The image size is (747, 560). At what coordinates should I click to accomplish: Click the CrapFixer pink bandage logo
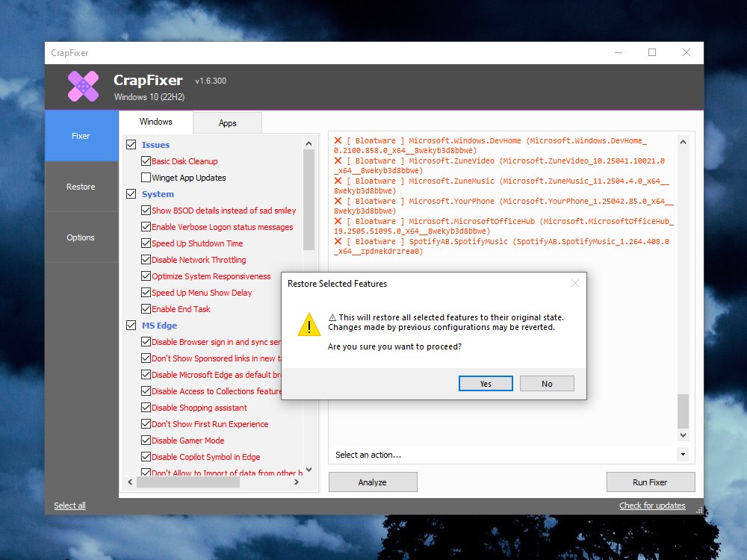(x=84, y=86)
